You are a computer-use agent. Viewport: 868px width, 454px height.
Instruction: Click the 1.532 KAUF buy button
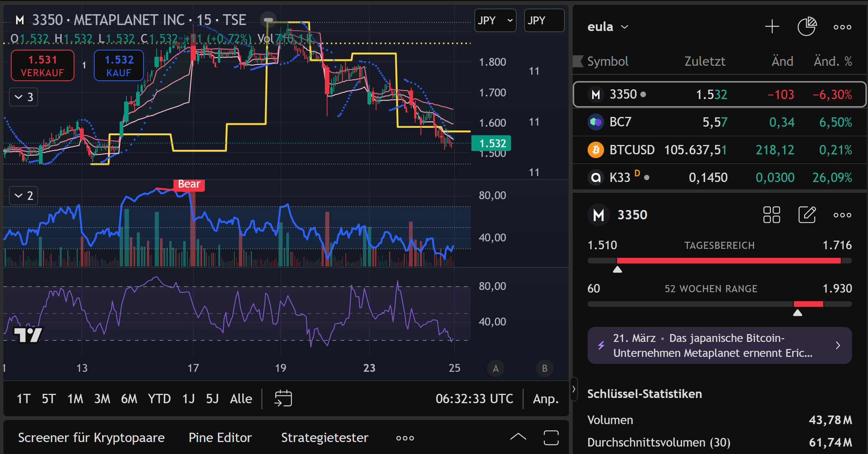click(x=119, y=65)
